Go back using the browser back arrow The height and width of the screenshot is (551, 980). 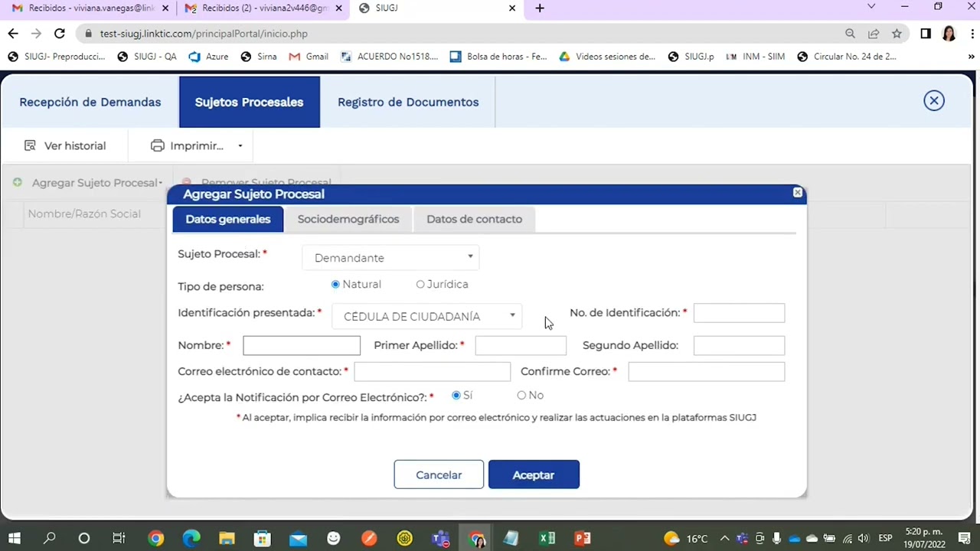[x=13, y=34]
